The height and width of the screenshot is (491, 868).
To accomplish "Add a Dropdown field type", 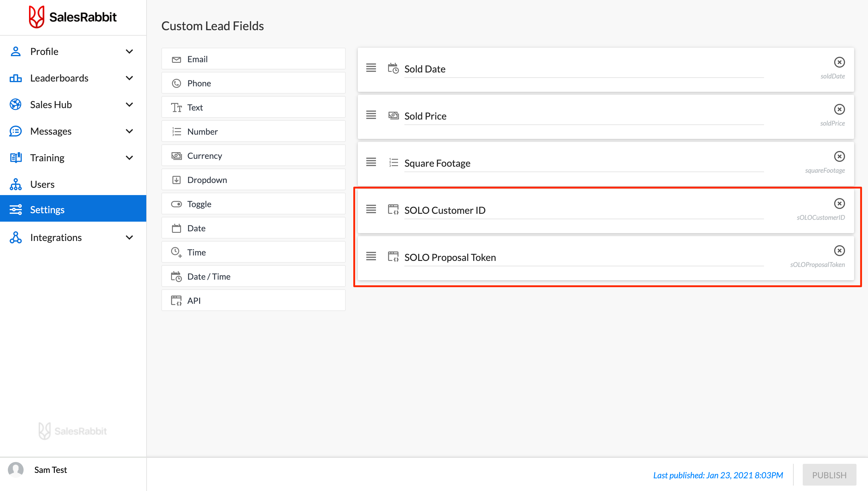I will click(x=254, y=180).
